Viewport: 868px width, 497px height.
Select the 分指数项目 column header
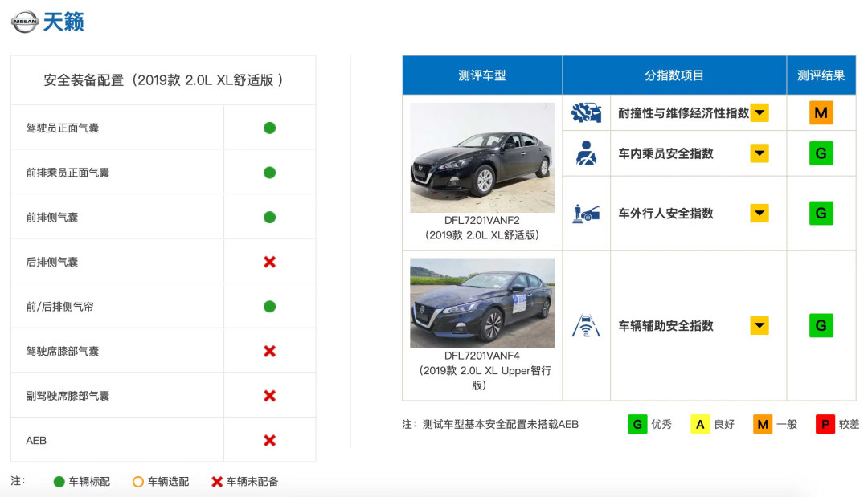pos(674,75)
